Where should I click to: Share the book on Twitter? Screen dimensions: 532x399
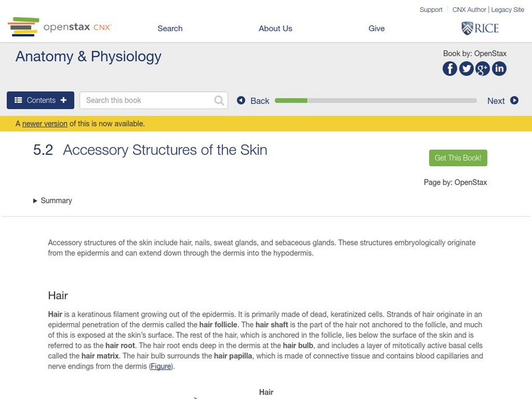point(466,68)
